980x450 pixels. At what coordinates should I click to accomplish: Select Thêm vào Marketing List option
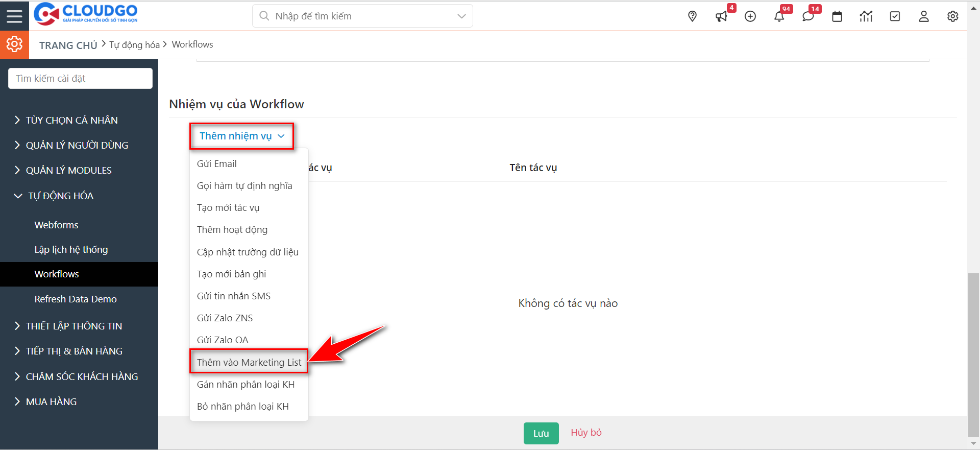[x=249, y=362]
